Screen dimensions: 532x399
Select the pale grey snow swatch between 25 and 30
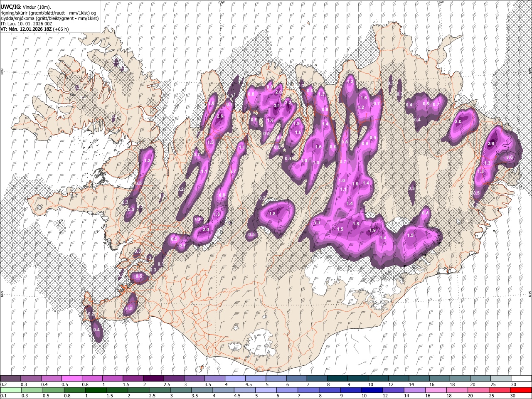(x=501, y=378)
